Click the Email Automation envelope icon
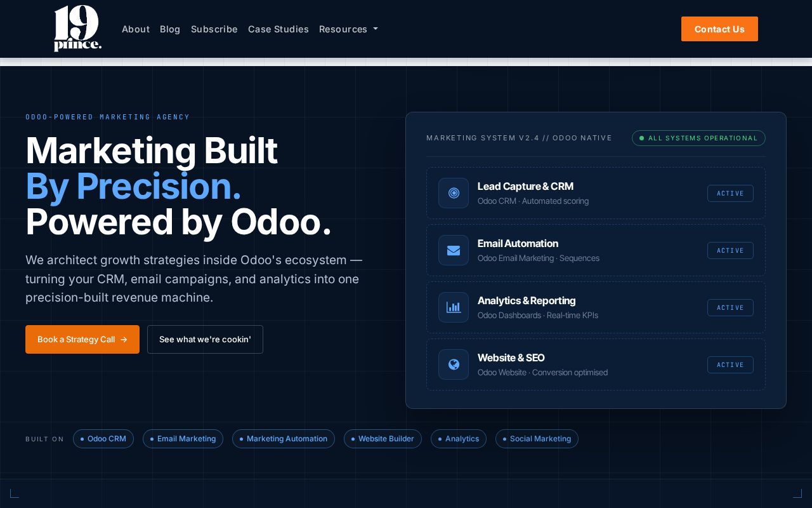The height and width of the screenshot is (508, 812). click(454, 250)
